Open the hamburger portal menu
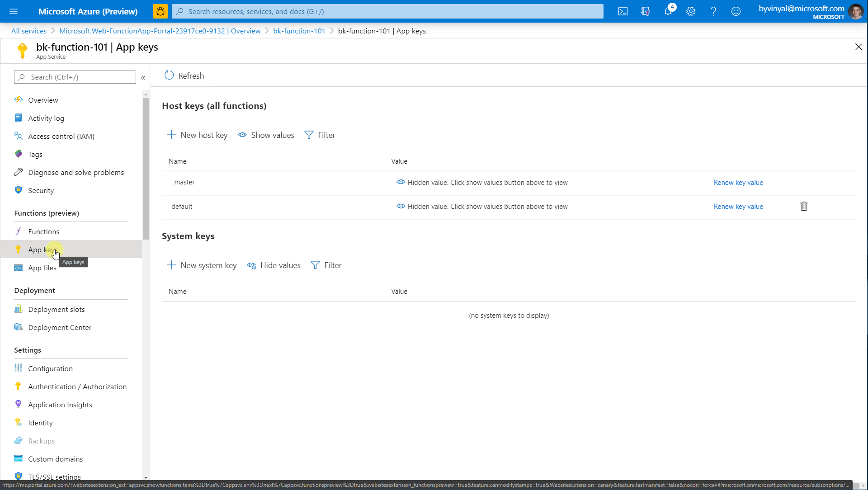 coord(14,11)
